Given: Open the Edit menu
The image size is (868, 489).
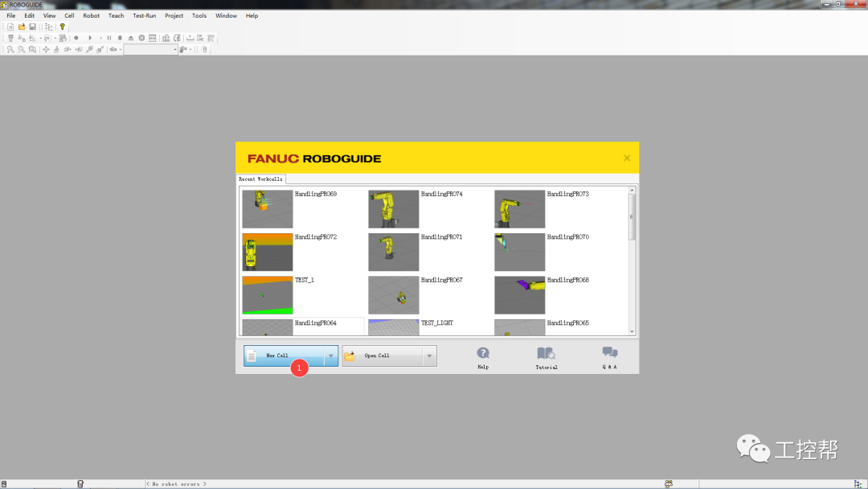Looking at the screenshot, I should click(x=30, y=15).
